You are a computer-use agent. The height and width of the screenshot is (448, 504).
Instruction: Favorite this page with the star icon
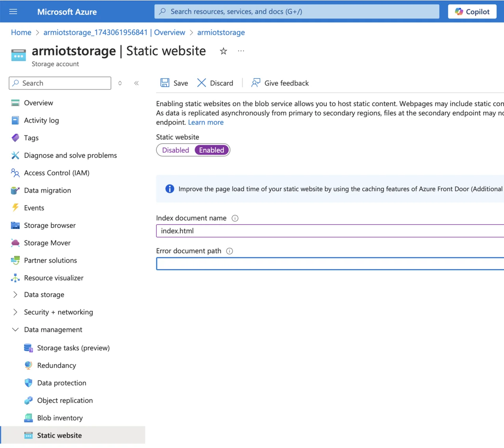pos(223,51)
